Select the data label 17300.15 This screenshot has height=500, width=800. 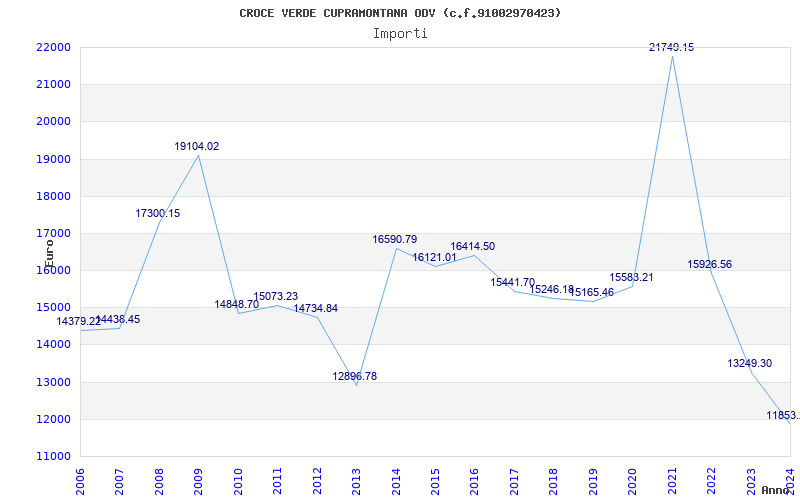click(158, 214)
